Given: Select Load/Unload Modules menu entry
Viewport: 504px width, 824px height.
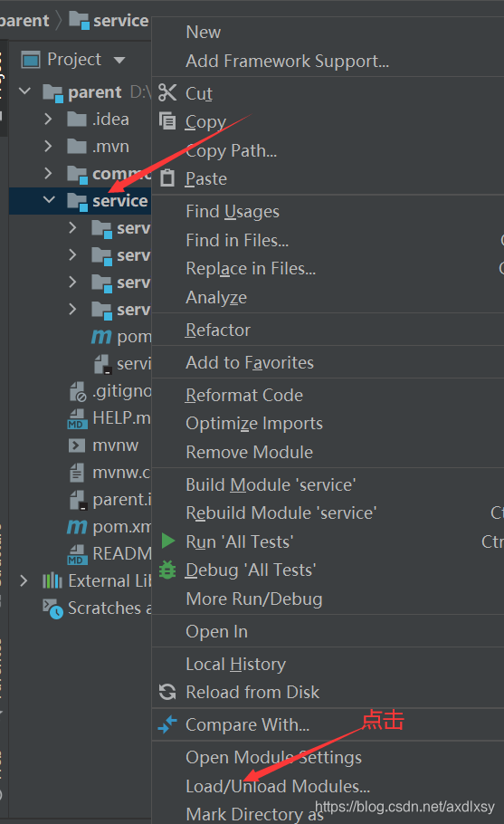Looking at the screenshot, I should [278, 786].
